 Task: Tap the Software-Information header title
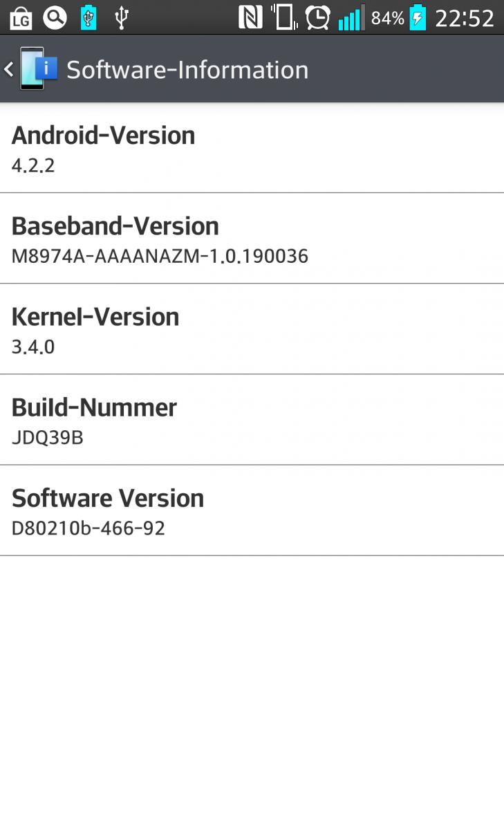coord(187,70)
